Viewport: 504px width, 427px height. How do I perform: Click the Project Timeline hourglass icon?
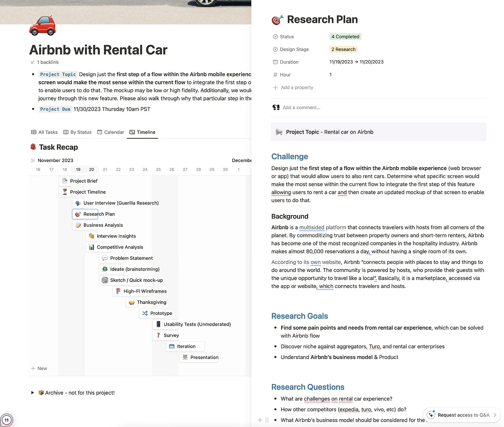click(65, 192)
